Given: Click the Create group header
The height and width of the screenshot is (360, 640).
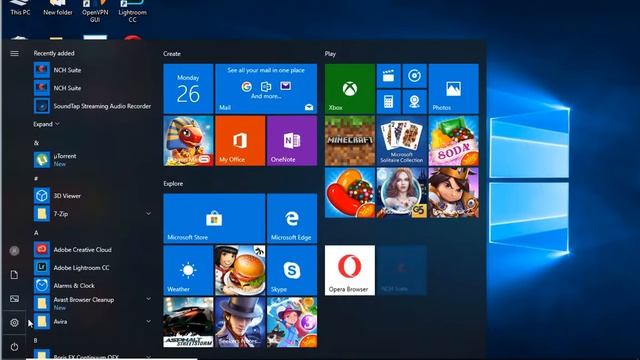Looking at the screenshot, I should [172, 54].
